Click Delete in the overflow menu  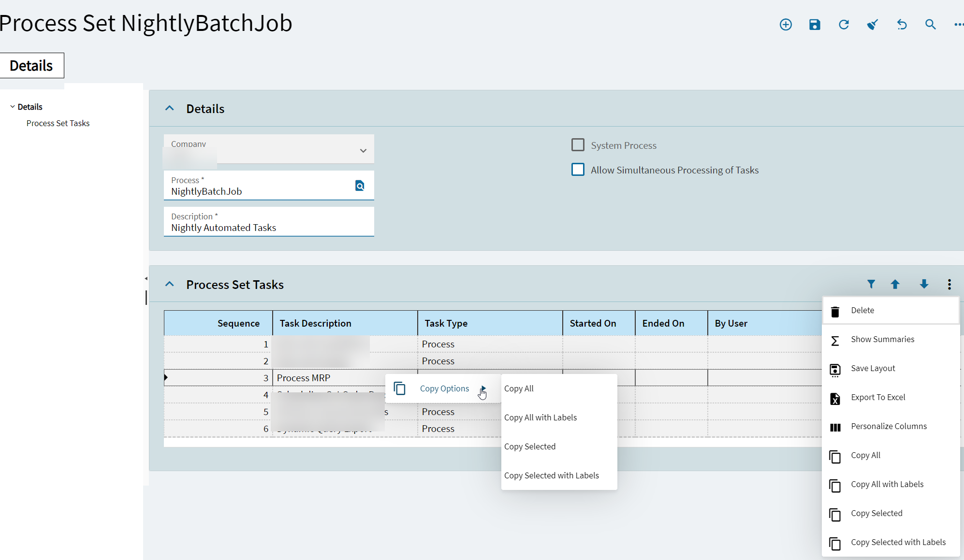(x=862, y=310)
